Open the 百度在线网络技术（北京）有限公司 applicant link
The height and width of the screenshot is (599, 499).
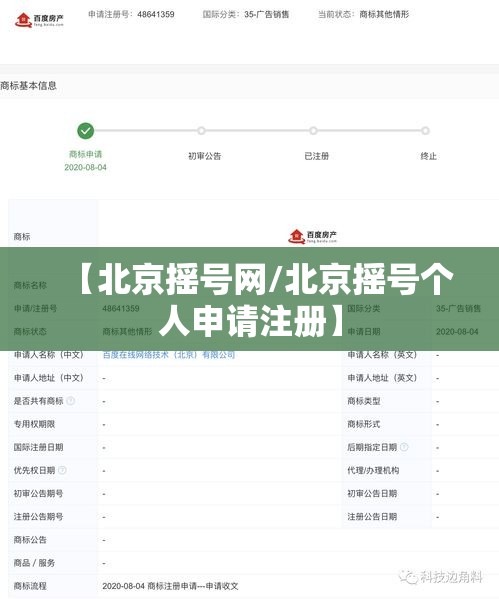pyautogui.click(x=169, y=355)
